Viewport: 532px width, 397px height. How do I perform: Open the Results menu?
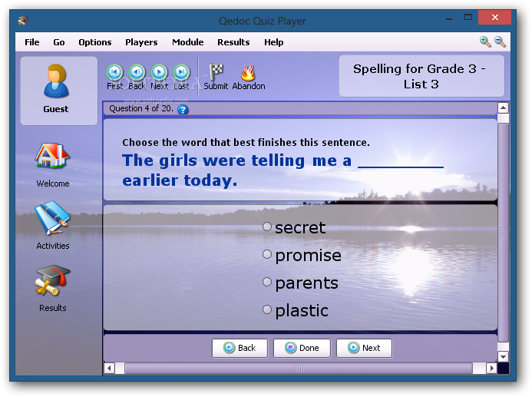coord(233,42)
